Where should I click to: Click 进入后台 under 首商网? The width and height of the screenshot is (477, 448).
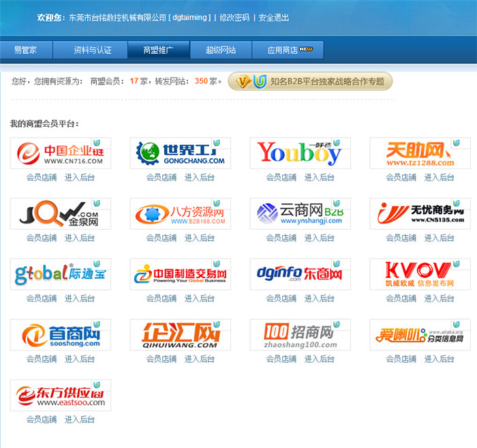coord(80,359)
